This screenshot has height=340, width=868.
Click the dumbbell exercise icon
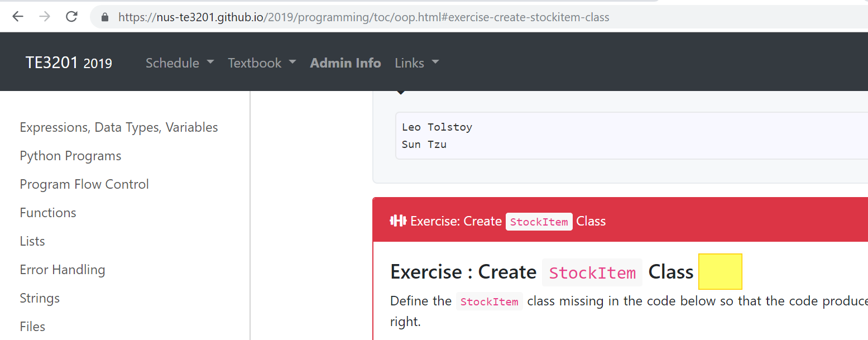click(x=398, y=221)
